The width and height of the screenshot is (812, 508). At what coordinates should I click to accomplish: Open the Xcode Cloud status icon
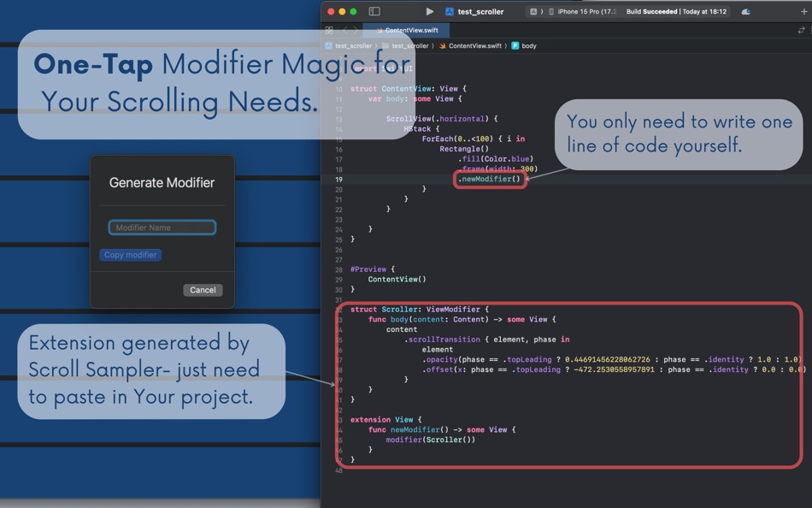pyautogui.click(x=745, y=11)
